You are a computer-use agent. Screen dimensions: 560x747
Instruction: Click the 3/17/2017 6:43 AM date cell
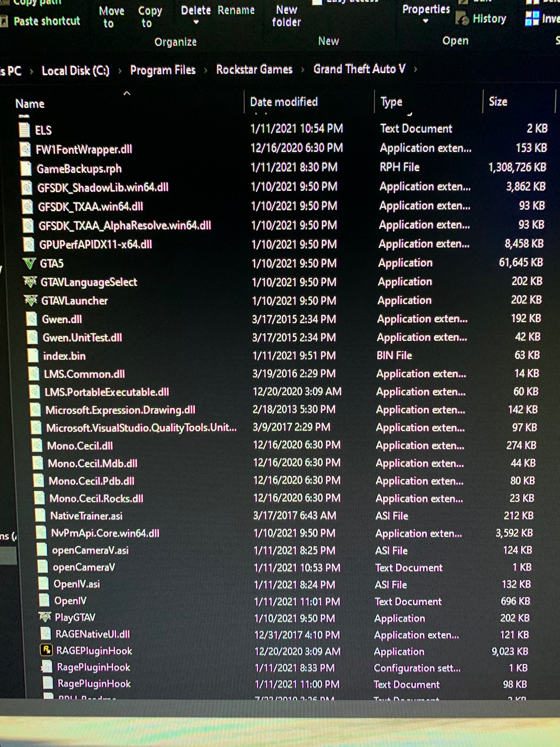tap(294, 515)
